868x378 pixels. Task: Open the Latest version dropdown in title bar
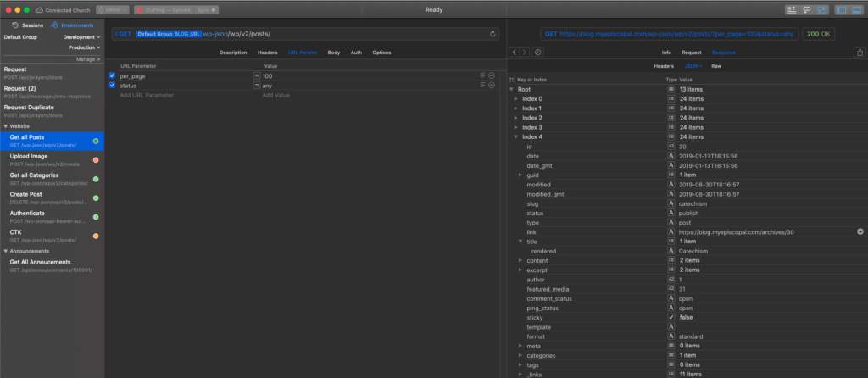(x=113, y=10)
